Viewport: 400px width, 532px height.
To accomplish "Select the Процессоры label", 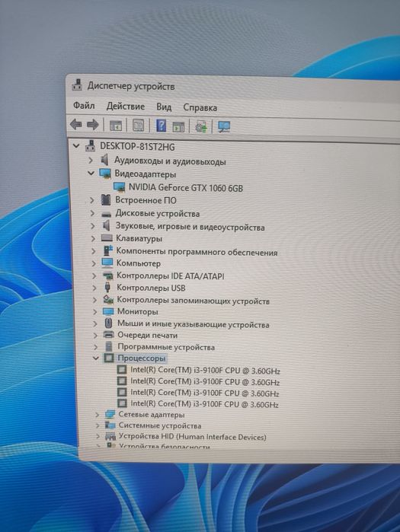I will [141, 358].
